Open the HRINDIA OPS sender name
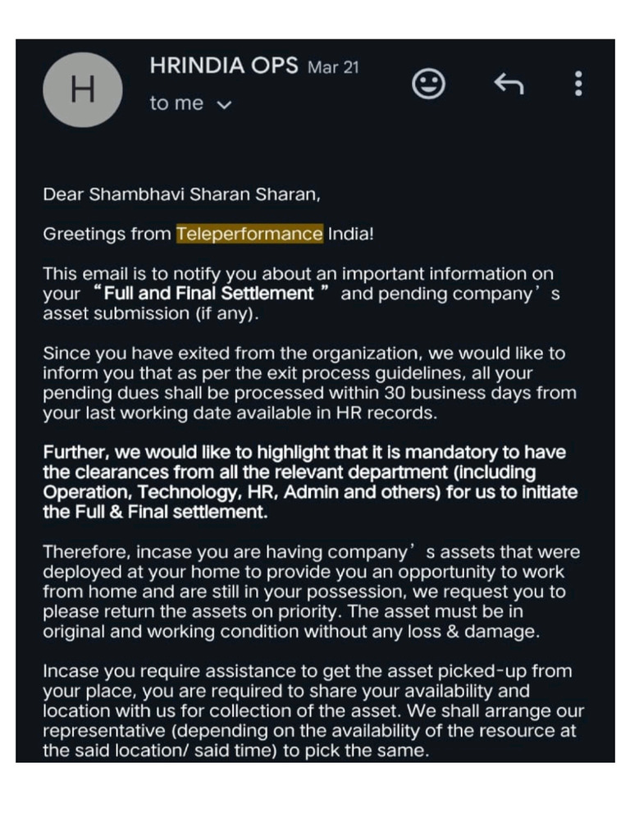 pyautogui.click(x=223, y=66)
